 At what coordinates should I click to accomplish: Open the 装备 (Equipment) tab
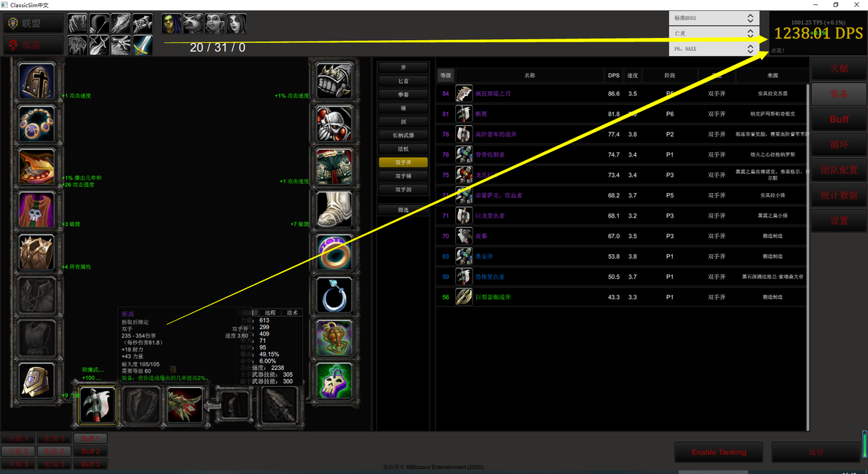[x=839, y=94]
